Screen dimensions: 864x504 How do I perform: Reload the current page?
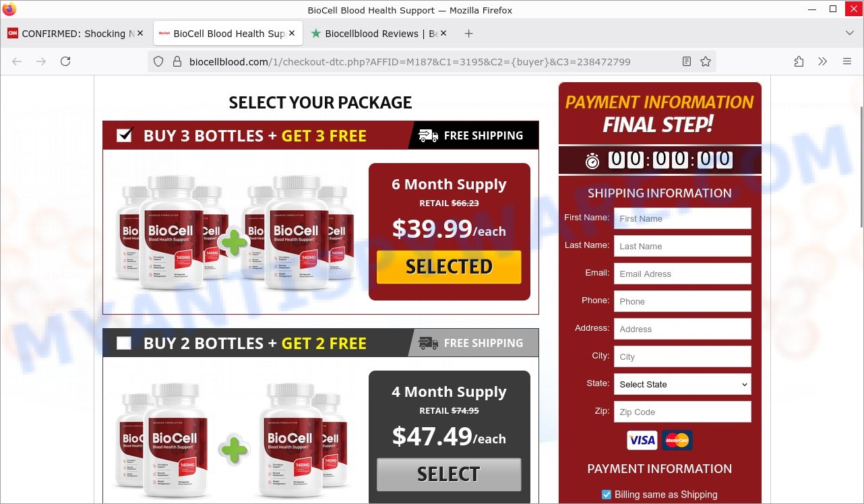[x=65, y=61]
